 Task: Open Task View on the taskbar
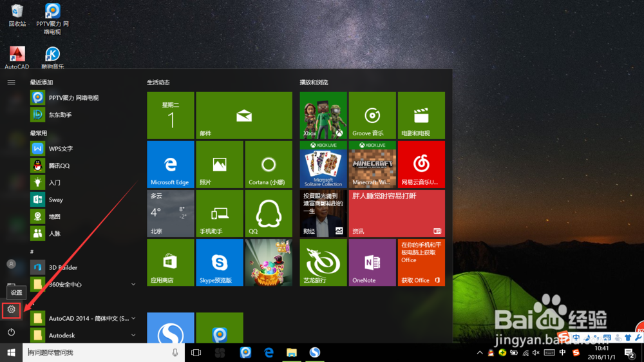click(x=196, y=352)
